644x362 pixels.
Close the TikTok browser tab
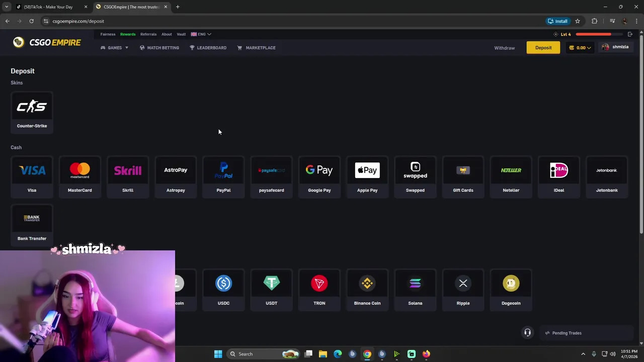point(86,7)
